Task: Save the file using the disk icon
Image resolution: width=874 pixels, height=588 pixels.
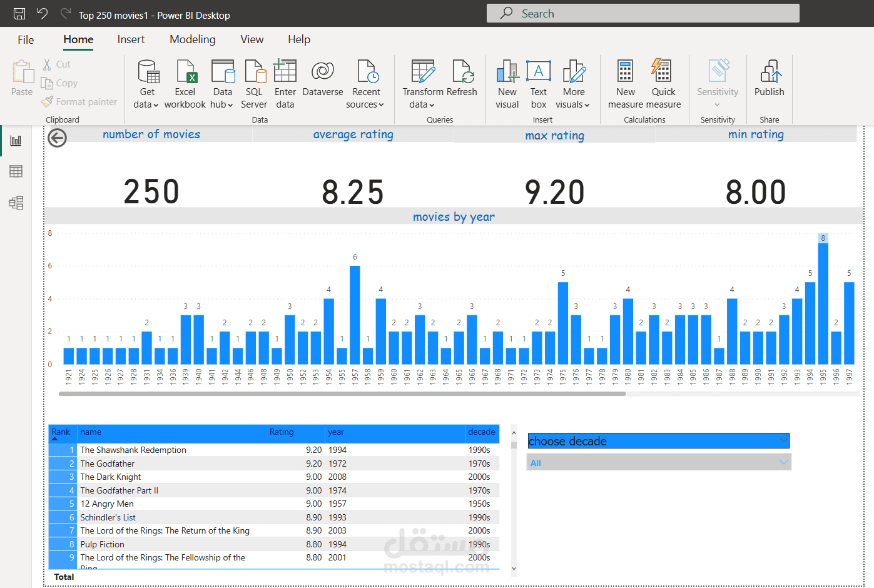Action: (x=19, y=14)
